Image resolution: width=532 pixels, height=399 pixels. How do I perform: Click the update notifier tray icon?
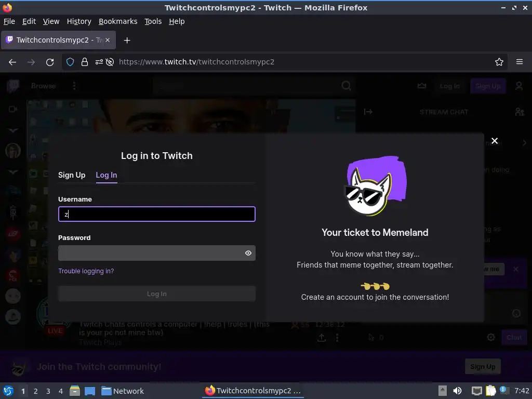504,390
